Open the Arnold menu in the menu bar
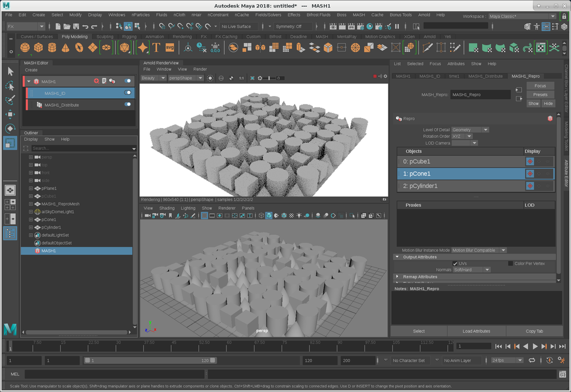This screenshot has width=571, height=392. (424, 15)
